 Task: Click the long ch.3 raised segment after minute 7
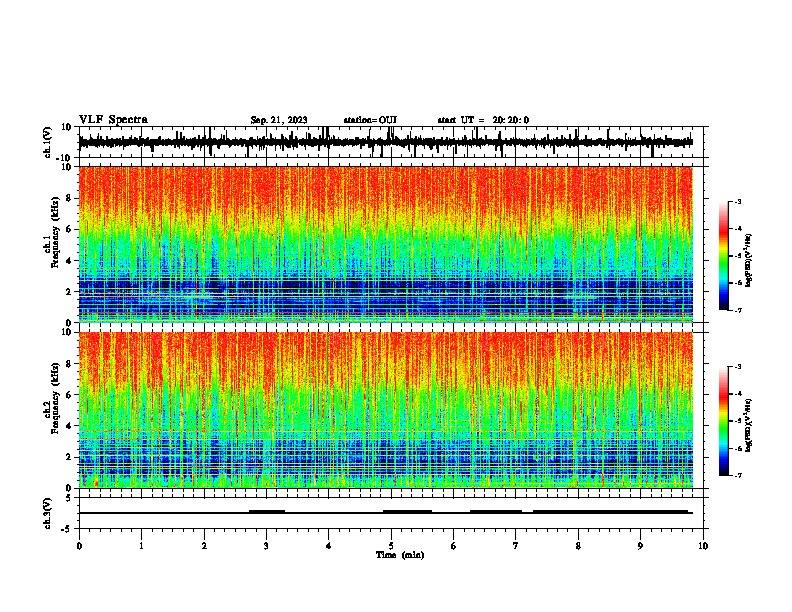pos(611,511)
